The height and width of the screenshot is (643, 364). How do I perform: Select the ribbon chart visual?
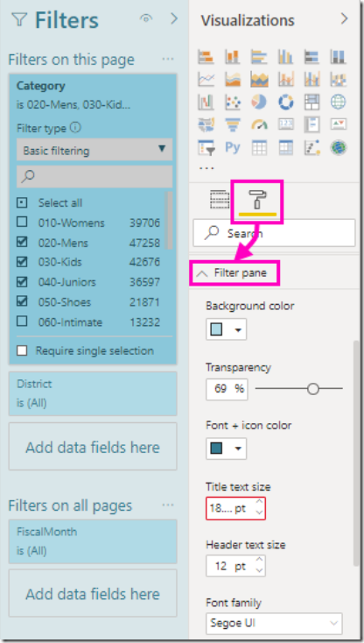coord(339,79)
